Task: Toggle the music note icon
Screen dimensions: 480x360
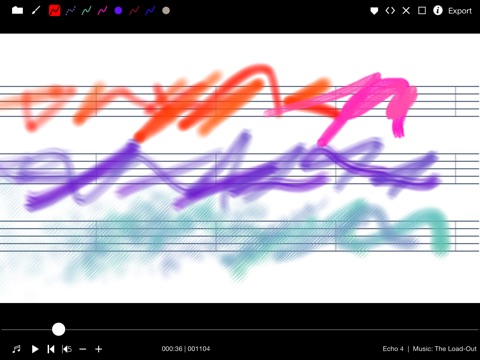Action: point(16,349)
